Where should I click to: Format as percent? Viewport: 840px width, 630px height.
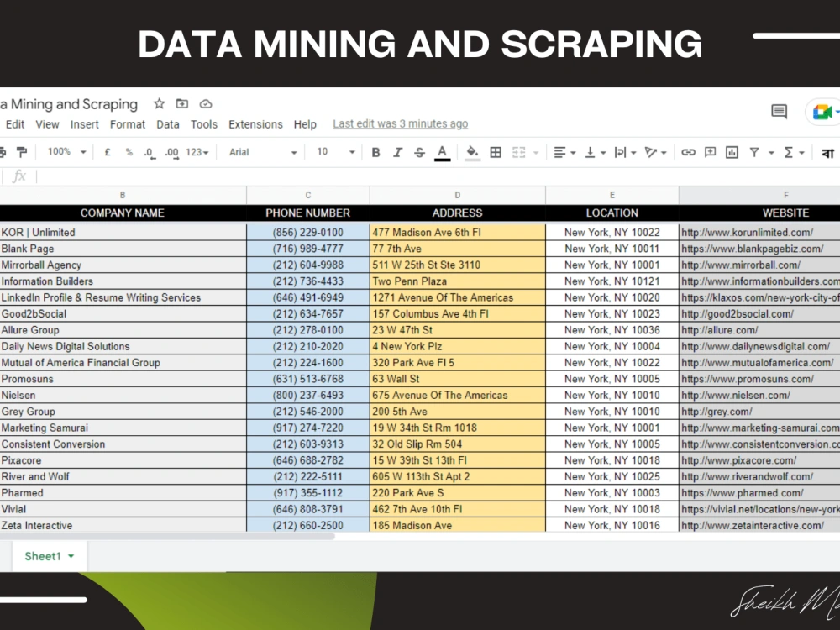point(129,152)
